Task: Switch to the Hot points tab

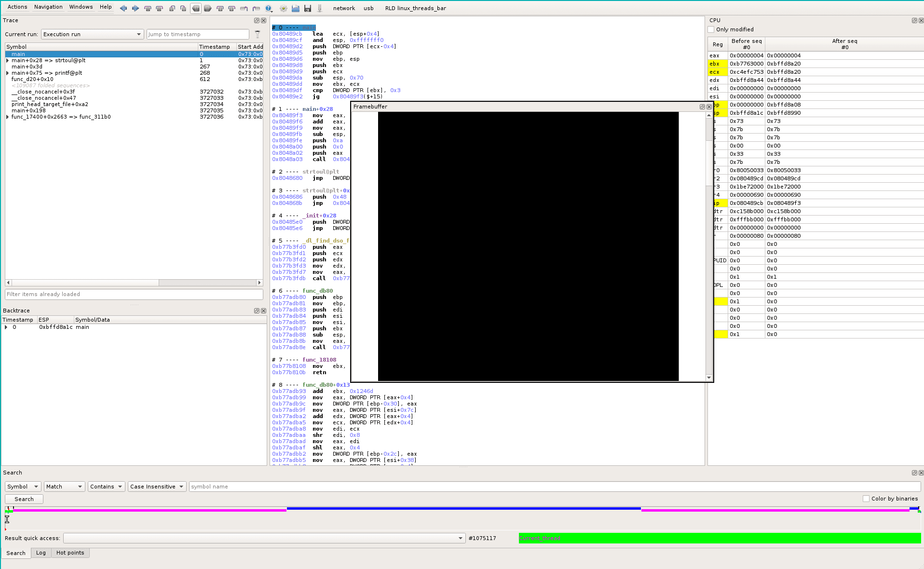Action: tap(70, 553)
